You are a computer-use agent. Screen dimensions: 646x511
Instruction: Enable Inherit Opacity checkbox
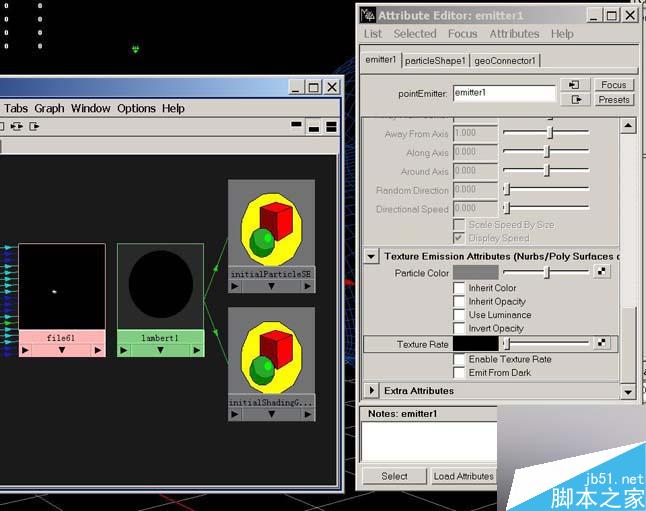pos(459,301)
